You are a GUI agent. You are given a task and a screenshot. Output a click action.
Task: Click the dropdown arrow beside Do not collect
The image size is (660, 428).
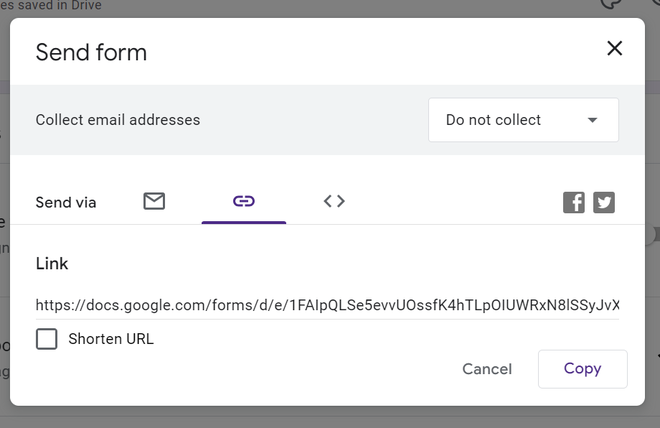[592, 120]
